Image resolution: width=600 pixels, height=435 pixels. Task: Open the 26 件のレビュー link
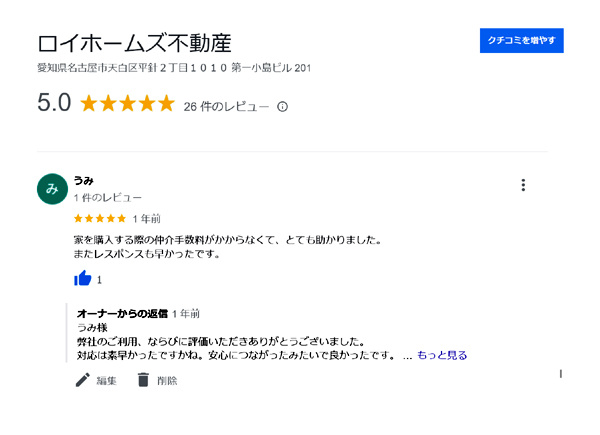(x=226, y=107)
